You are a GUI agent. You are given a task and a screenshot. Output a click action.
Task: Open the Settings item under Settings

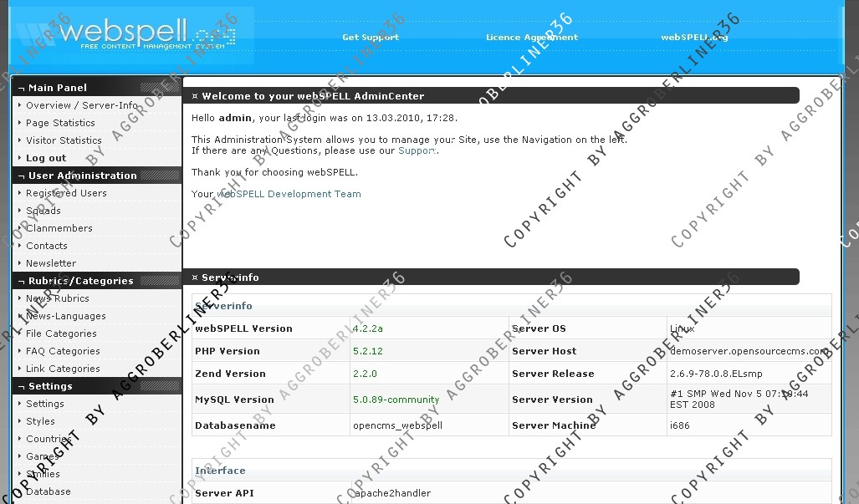click(45, 404)
